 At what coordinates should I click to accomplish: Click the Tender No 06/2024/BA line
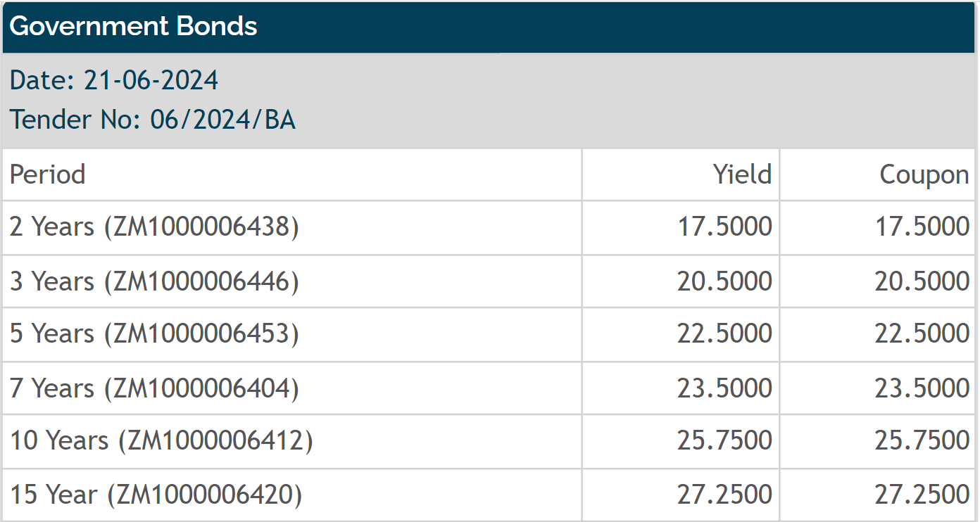pos(153,120)
